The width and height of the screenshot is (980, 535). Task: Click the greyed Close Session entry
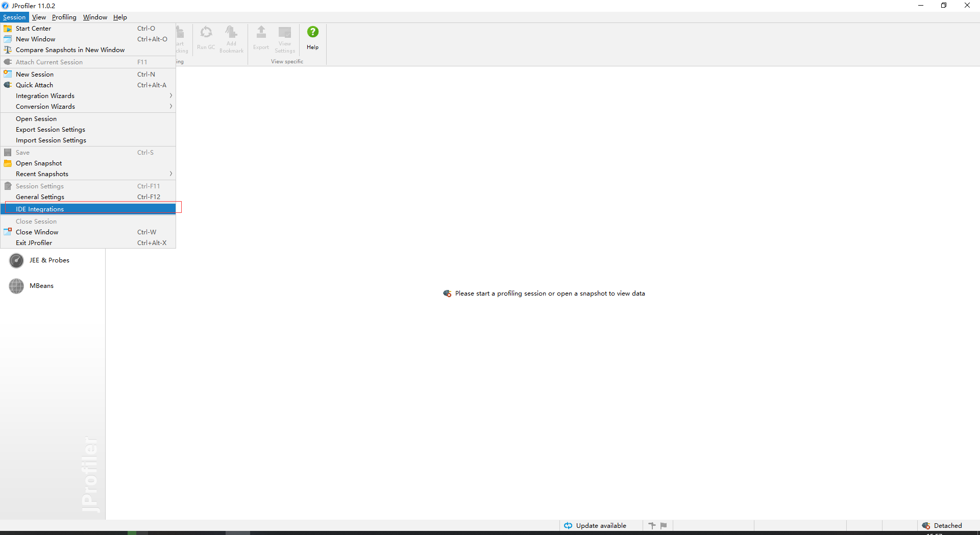point(88,222)
